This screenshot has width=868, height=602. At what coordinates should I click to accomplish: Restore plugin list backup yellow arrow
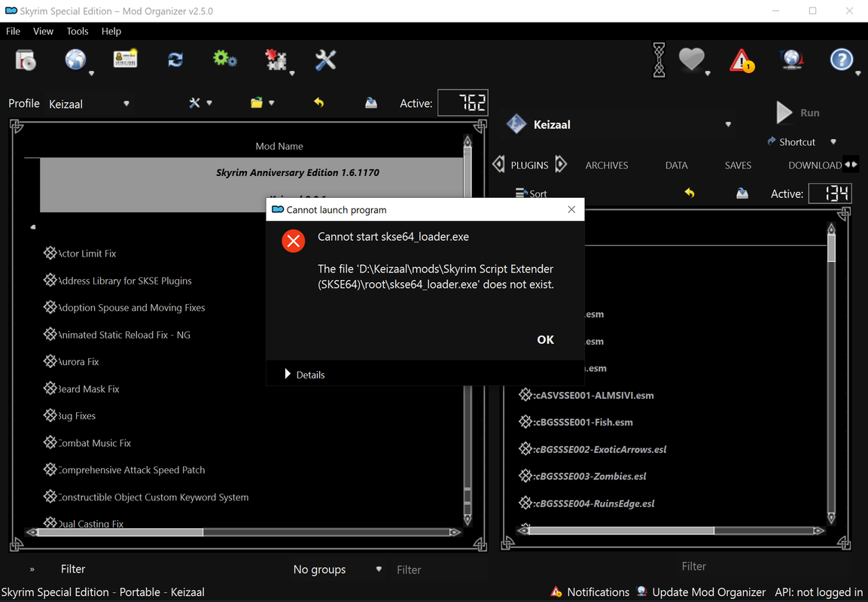(x=689, y=193)
